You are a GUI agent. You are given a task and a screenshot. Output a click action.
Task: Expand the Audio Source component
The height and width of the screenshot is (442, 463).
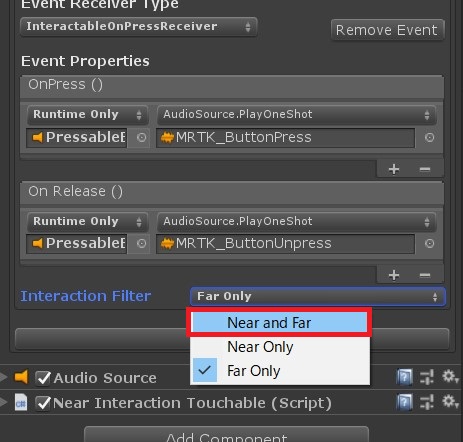pos(4,377)
